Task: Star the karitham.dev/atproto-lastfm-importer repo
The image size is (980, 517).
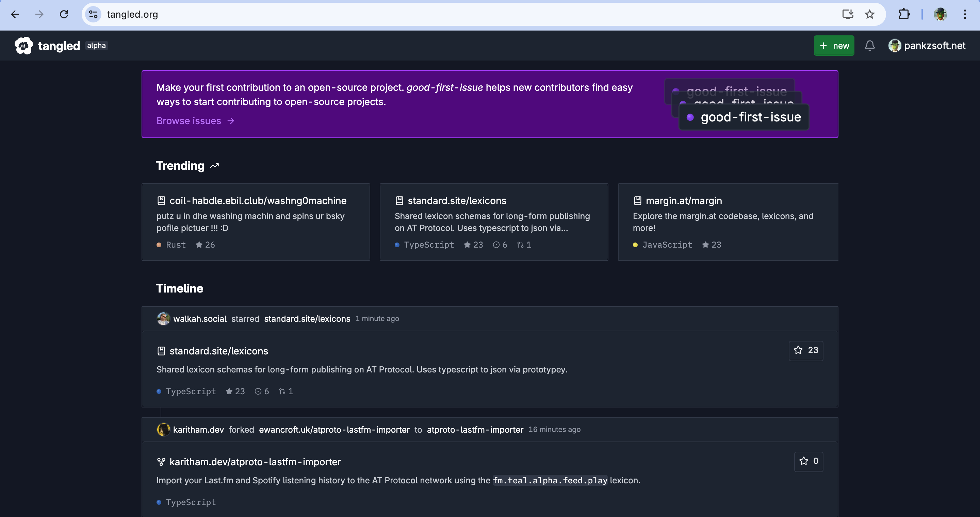Action: (808, 462)
